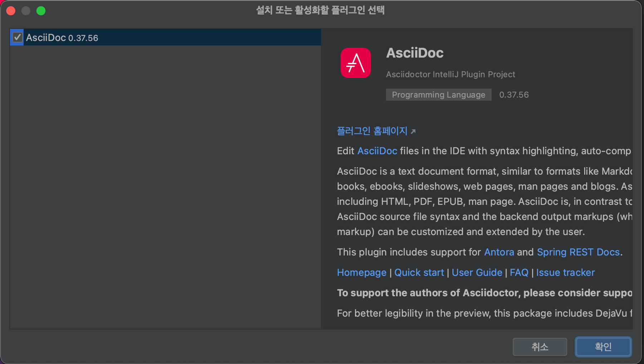Click the 확인 confirm button
The image size is (644, 364).
click(603, 346)
